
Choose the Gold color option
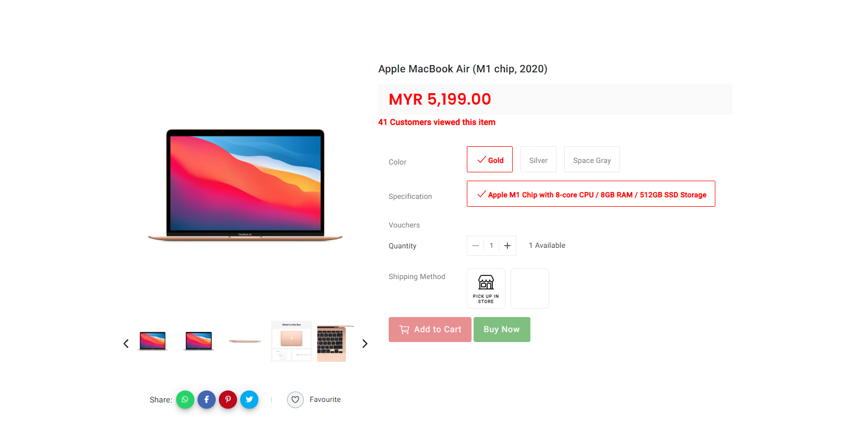pyautogui.click(x=490, y=159)
